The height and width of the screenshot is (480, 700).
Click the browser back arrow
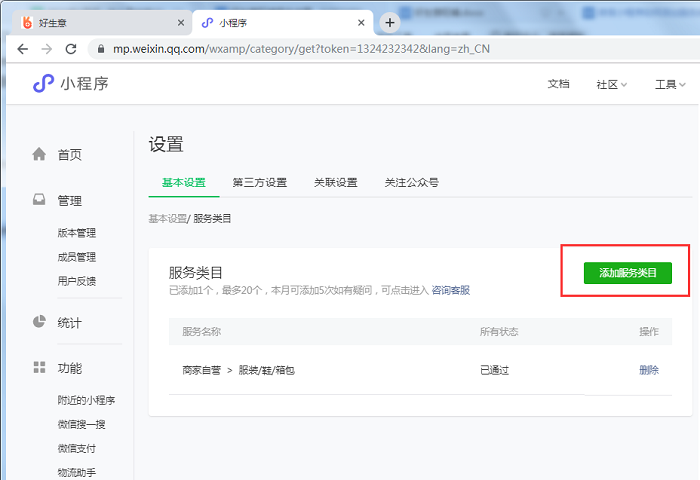click(x=22, y=49)
